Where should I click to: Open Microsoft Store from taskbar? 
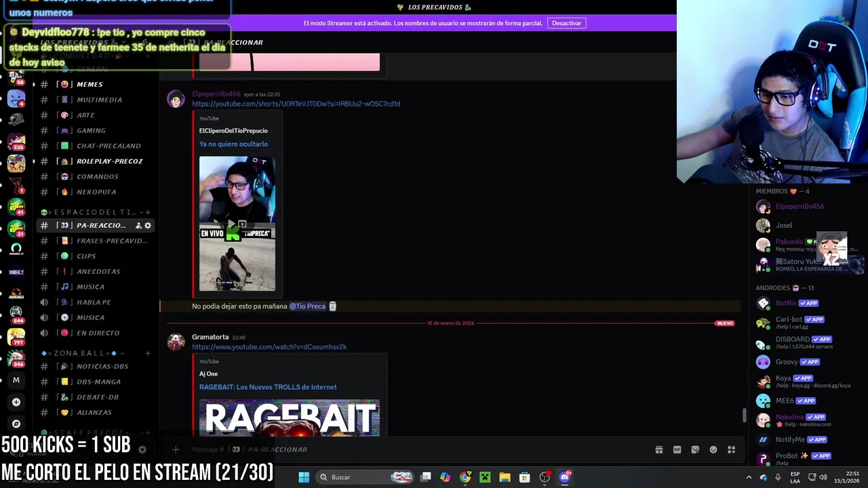tap(524, 477)
